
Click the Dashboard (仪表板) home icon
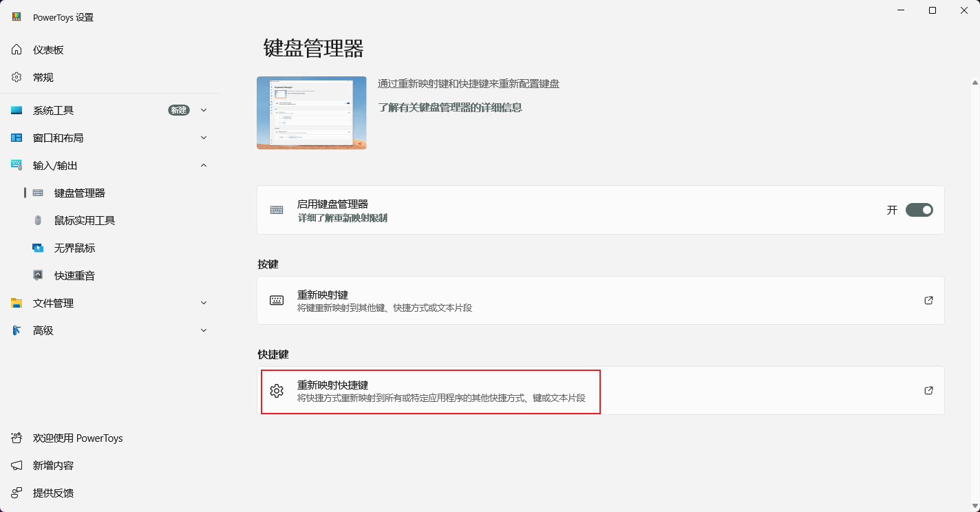(17, 50)
